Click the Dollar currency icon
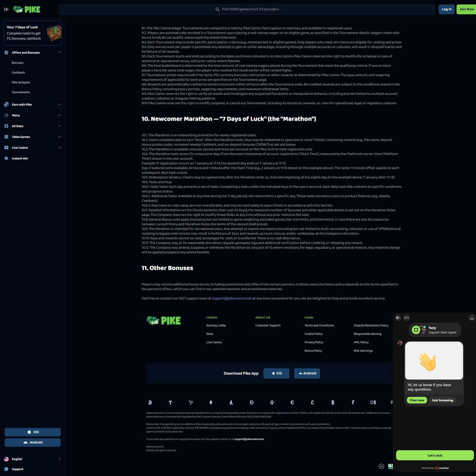The width and height of the screenshot is (476, 476). click(333, 402)
